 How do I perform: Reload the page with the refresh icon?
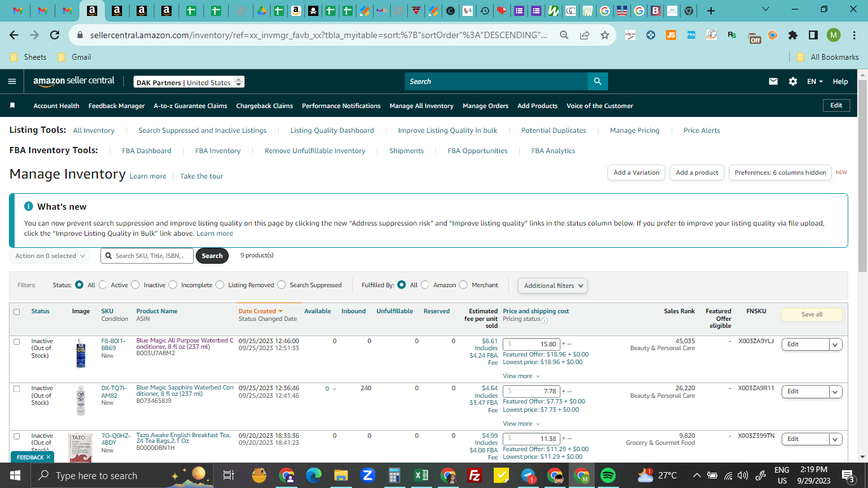coord(55,35)
